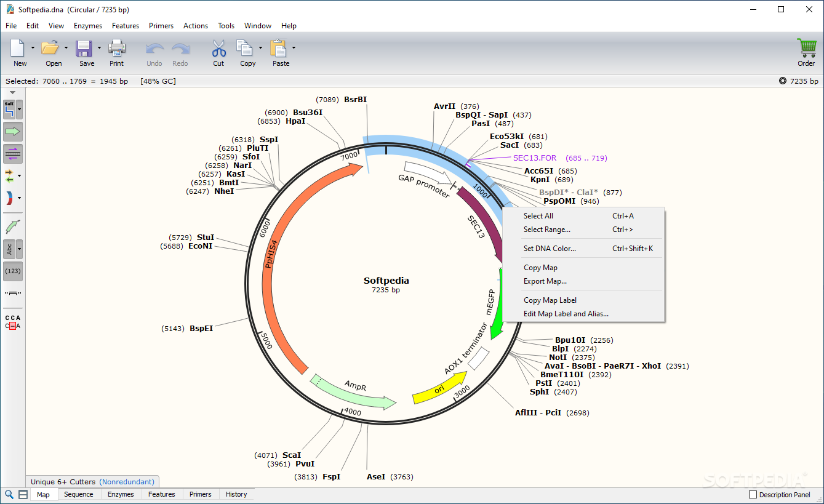
Task: Save the file with floppy disk icon
Action: coord(84,48)
